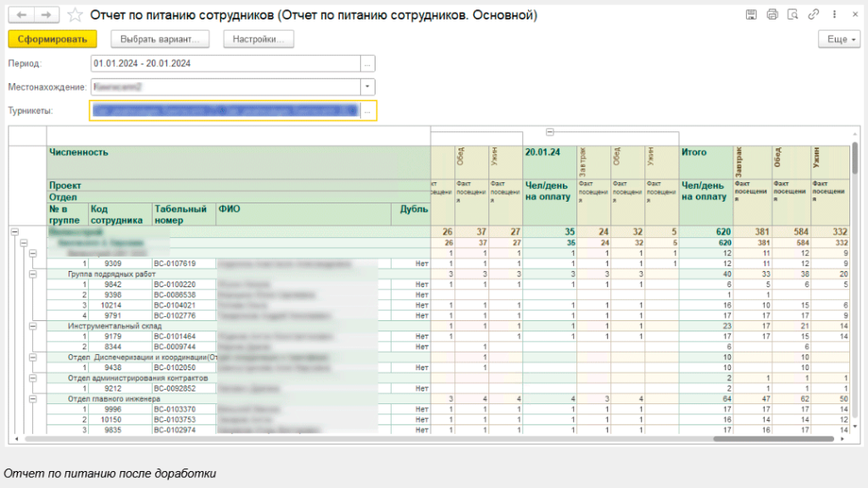Collapse the Группа подрядных работ group
This screenshot has width=868, height=488.
point(32,274)
